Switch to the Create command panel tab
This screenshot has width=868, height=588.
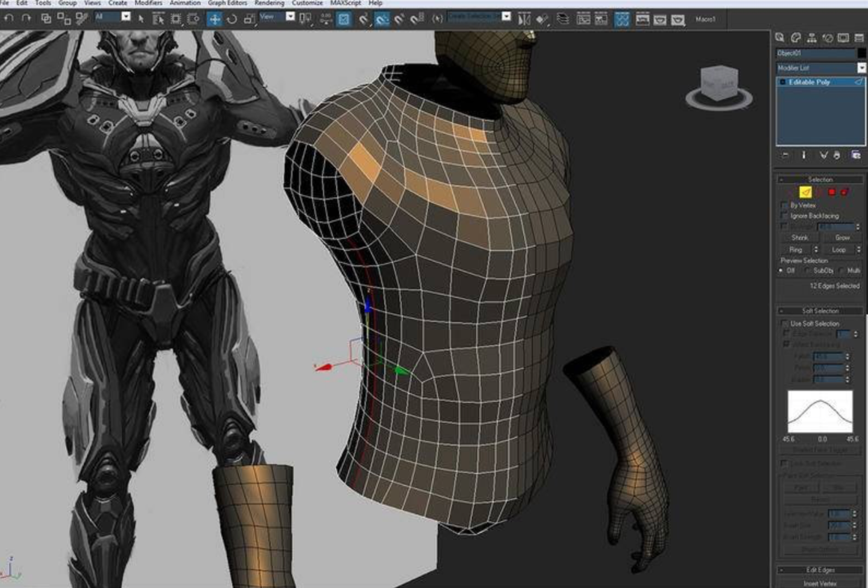(x=780, y=37)
